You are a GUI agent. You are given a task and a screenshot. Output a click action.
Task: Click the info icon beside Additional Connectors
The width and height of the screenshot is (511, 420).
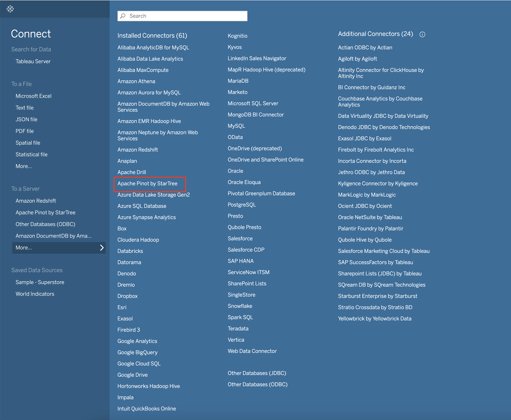coord(423,34)
